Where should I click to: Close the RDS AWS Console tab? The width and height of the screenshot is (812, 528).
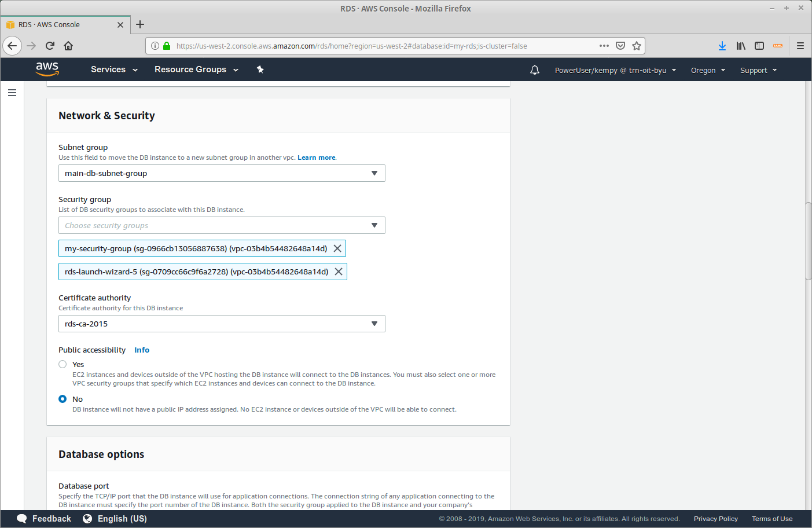(x=120, y=25)
